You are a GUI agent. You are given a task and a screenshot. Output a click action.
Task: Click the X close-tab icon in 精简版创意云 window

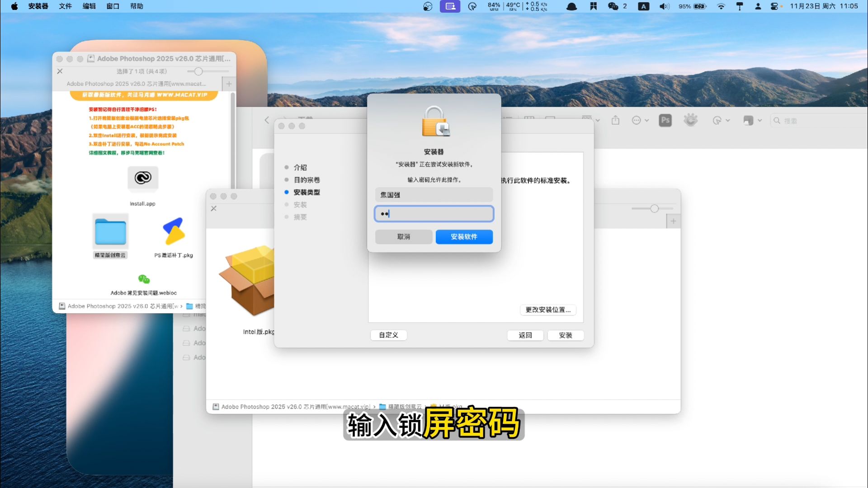coord(214,208)
